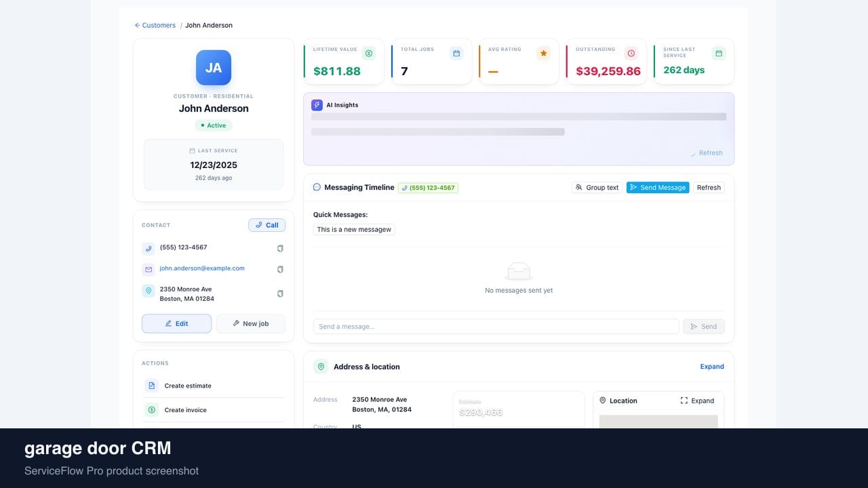Click the Send button beside the message box
This screenshot has height=488, width=868.
(704, 327)
